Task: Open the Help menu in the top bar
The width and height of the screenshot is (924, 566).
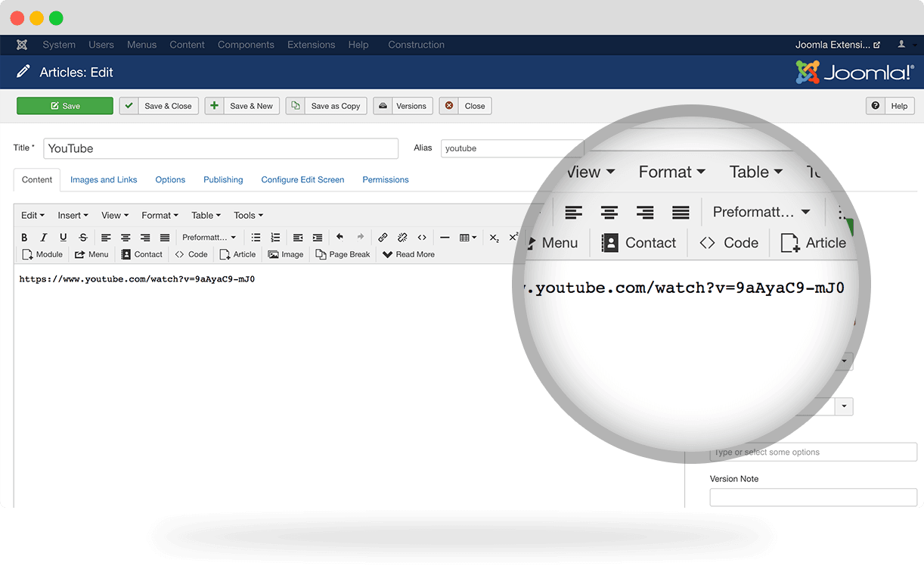Action: pyautogui.click(x=358, y=45)
